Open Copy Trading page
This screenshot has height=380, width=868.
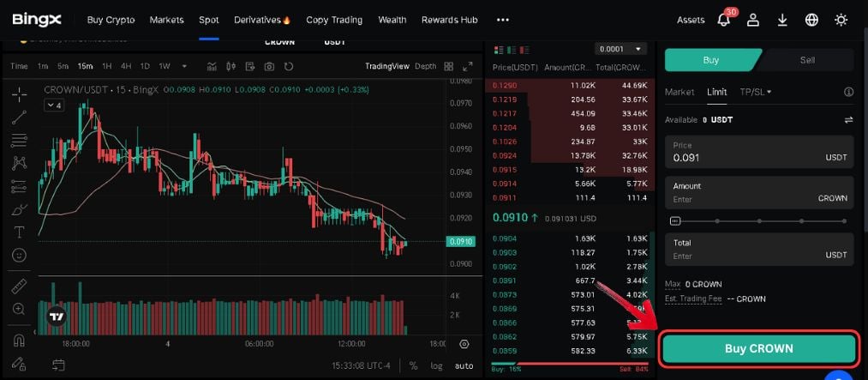(x=334, y=20)
